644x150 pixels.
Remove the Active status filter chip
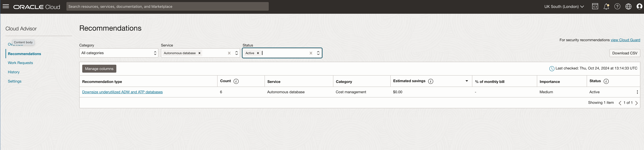(258, 53)
